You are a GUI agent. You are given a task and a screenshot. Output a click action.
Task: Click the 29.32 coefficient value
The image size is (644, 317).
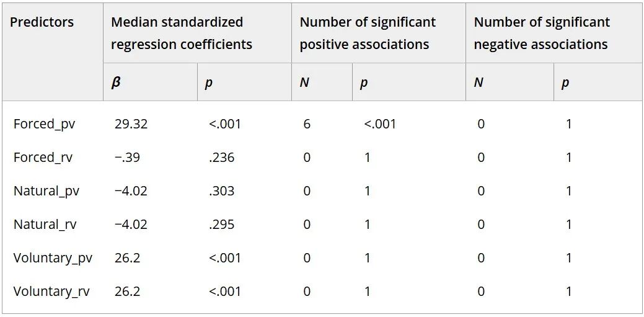(131, 124)
